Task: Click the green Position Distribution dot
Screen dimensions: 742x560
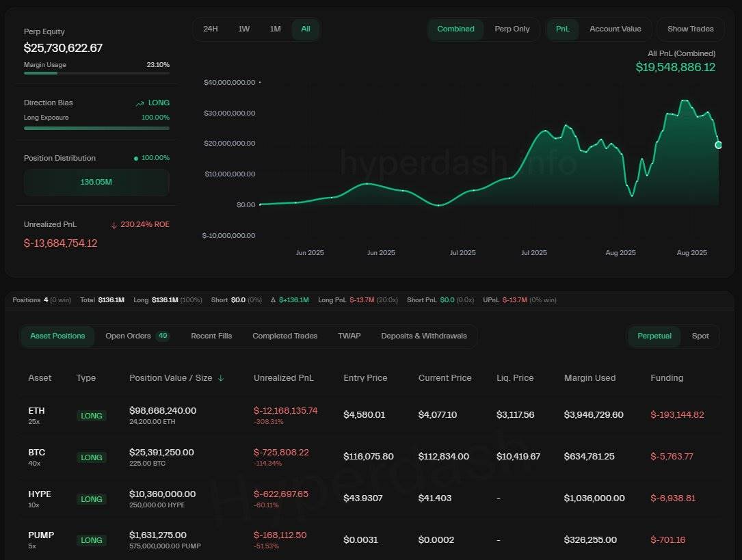Action: tap(136, 159)
